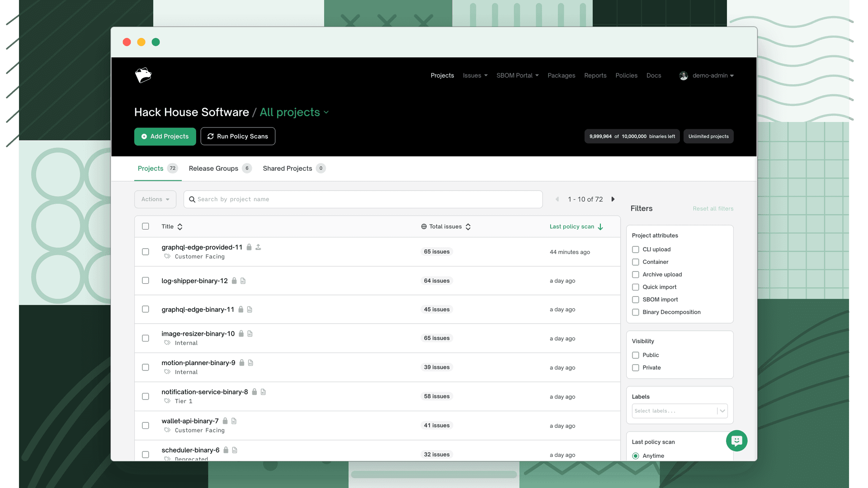Check the CLI upload filter

636,249
